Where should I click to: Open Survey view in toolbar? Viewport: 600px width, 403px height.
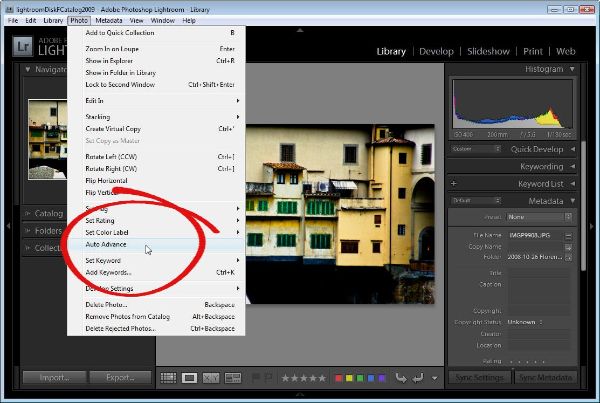(x=233, y=378)
